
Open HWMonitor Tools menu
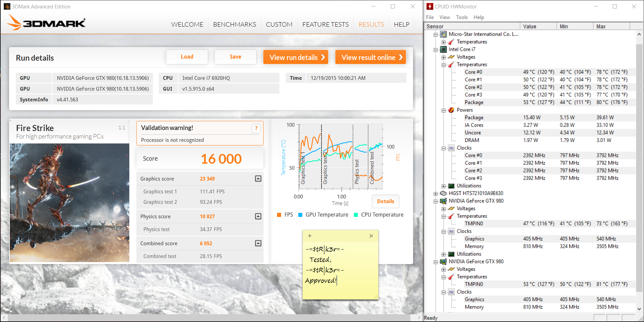(462, 17)
